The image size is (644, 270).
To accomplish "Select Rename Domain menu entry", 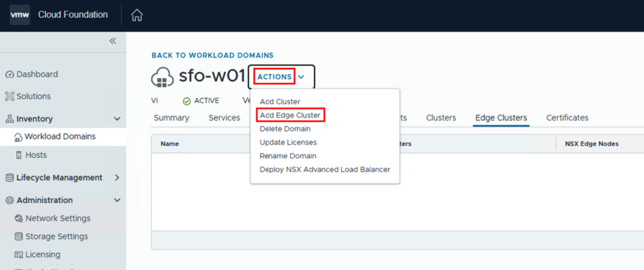I will point(288,156).
